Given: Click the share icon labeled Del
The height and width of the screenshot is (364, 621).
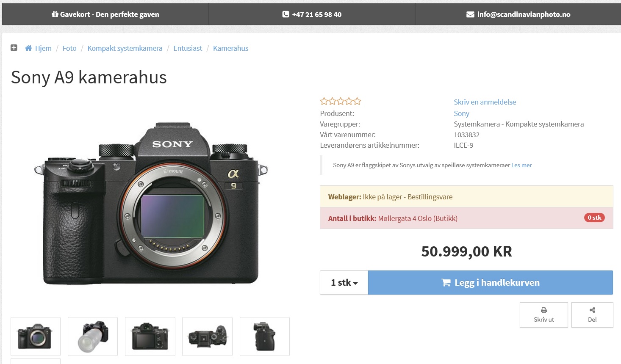Looking at the screenshot, I should (592, 310).
